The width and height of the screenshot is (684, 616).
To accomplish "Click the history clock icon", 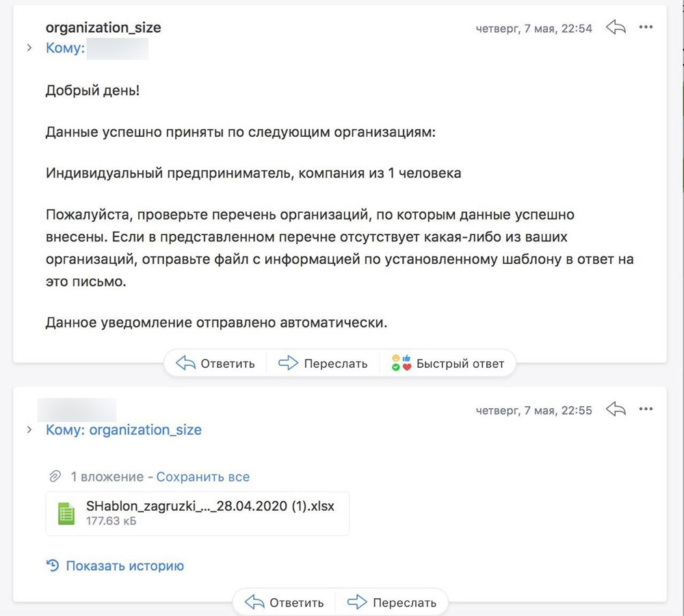I will 53,565.
